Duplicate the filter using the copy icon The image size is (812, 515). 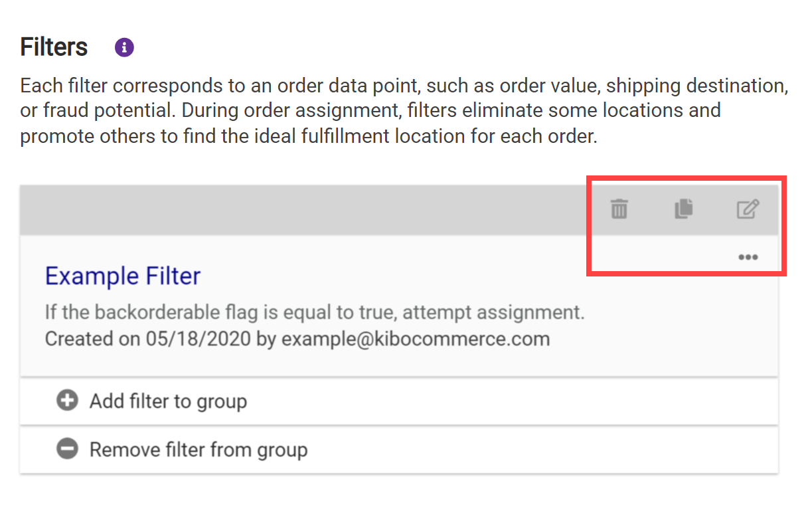click(x=683, y=209)
